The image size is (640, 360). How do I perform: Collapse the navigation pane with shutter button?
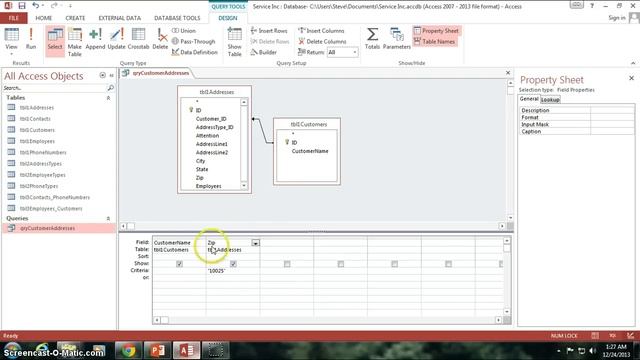111,76
